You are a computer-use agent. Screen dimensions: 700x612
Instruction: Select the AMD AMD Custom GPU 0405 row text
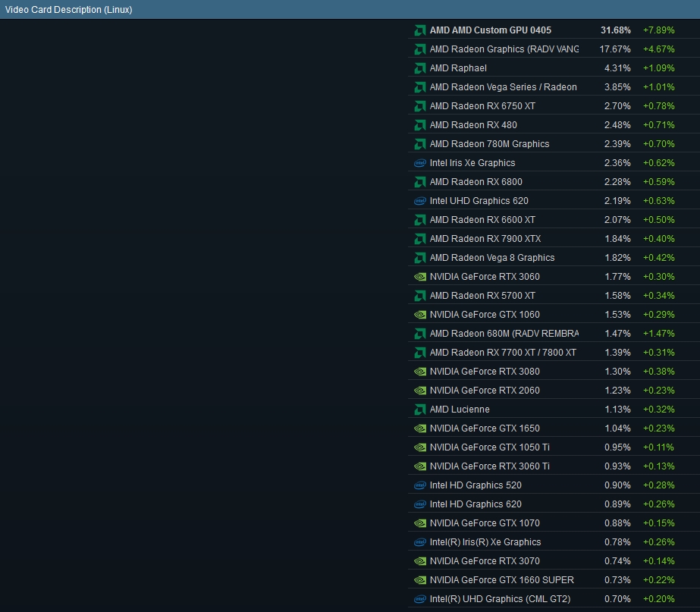490,30
